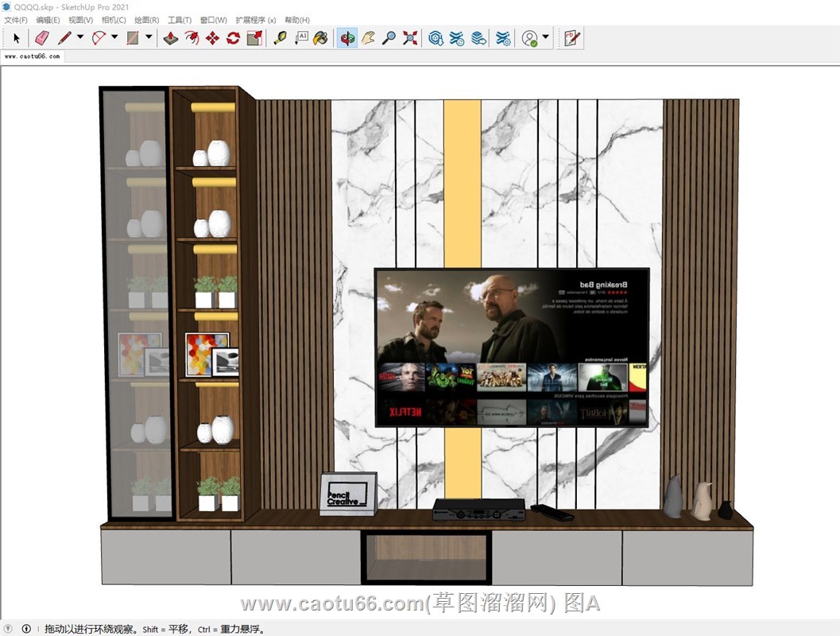Click the TV screen in the model
840x636 pixels.
pos(511,347)
